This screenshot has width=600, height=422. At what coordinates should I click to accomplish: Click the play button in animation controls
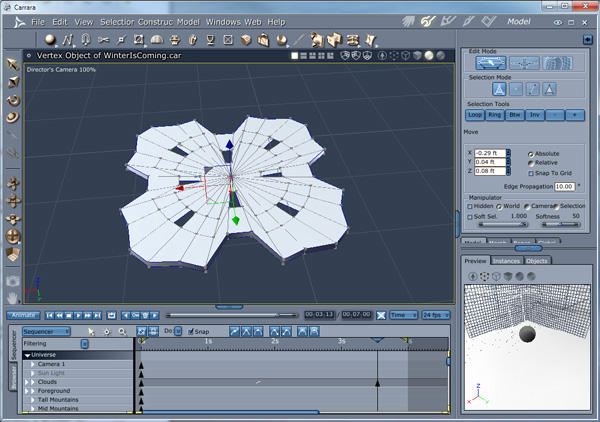pos(79,315)
